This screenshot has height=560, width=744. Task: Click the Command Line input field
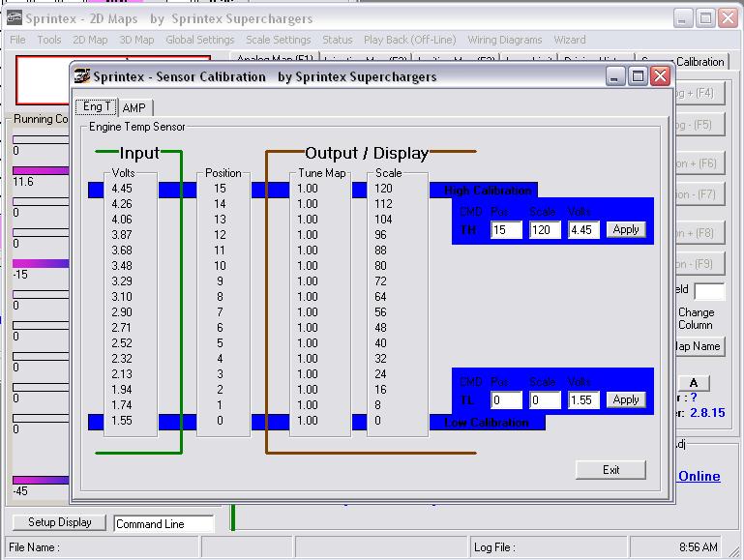click(164, 524)
